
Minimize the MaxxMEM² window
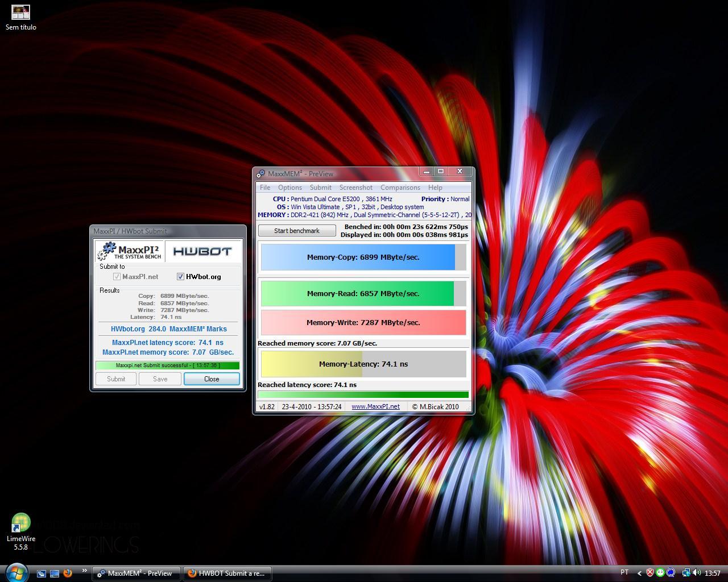(x=427, y=171)
